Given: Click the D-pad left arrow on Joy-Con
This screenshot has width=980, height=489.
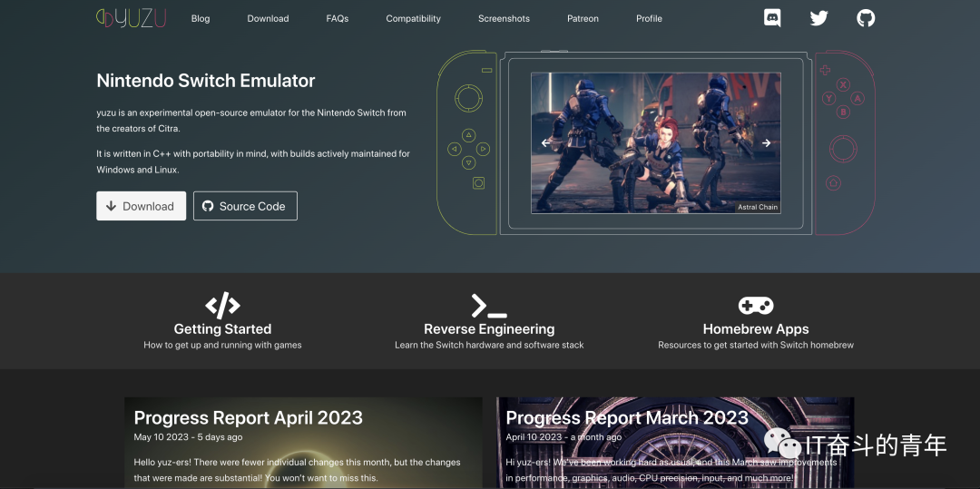Looking at the screenshot, I should pos(455,149).
